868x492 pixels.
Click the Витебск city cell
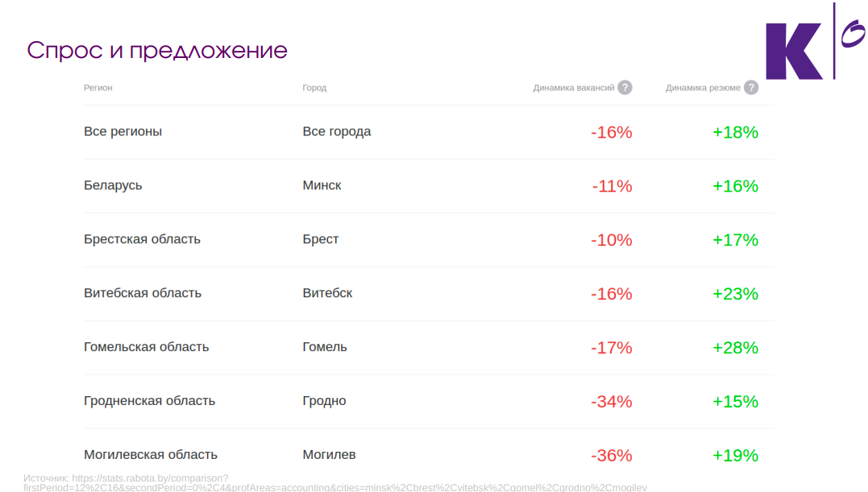coord(327,293)
